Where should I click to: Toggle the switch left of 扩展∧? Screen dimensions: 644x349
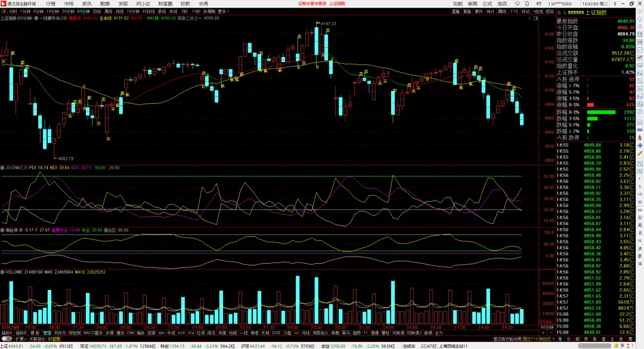click(x=7, y=339)
